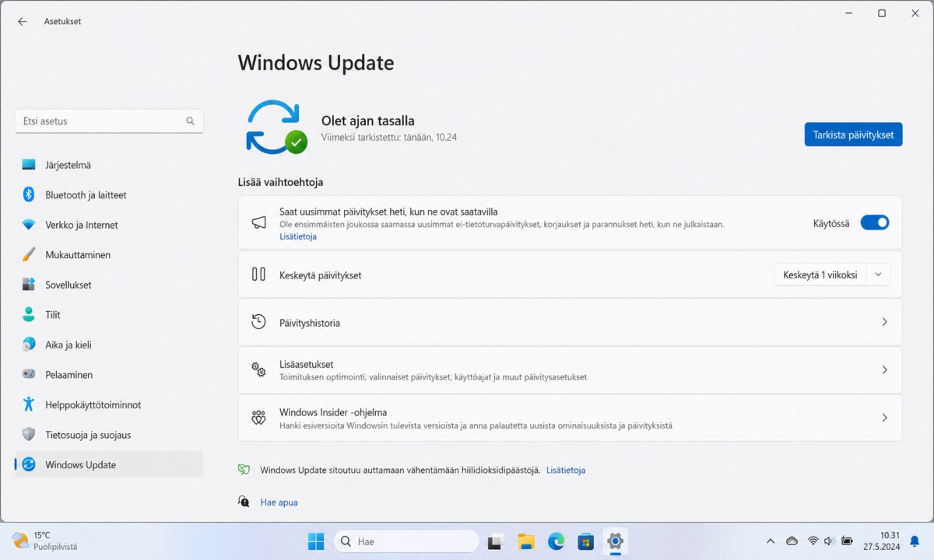Open Microsoft Store from the taskbar
This screenshot has width=934, height=560.
coord(585,541)
